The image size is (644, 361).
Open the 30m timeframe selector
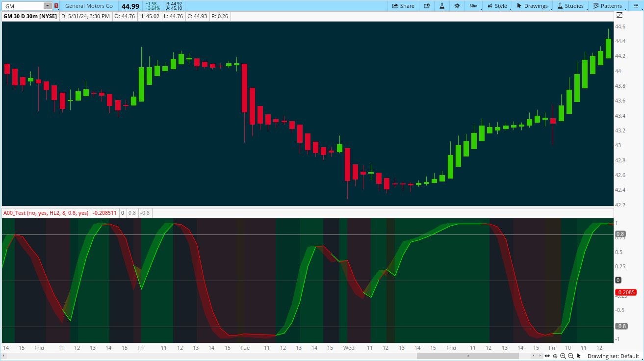(x=473, y=6)
